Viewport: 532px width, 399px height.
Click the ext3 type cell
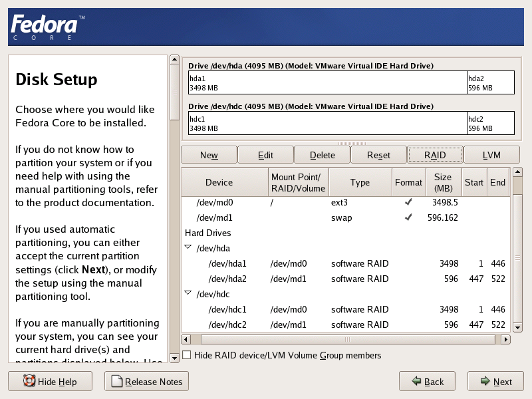pos(339,202)
